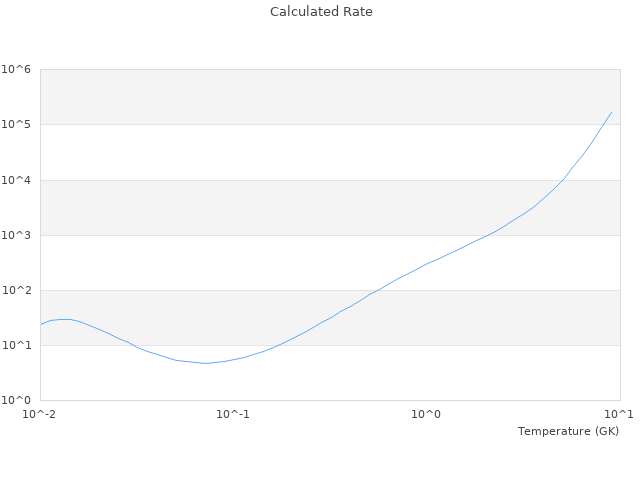Click the 10^1 x-axis tick label
The width and height of the screenshot is (640, 480).
click(619, 414)
